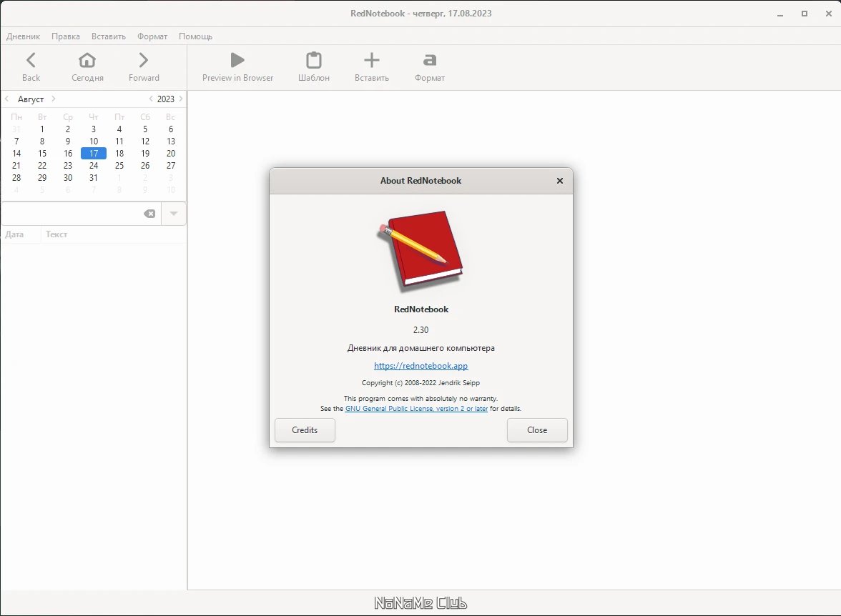Open the Дневник menu
The image size is (841, 616).
pos(23,36)
